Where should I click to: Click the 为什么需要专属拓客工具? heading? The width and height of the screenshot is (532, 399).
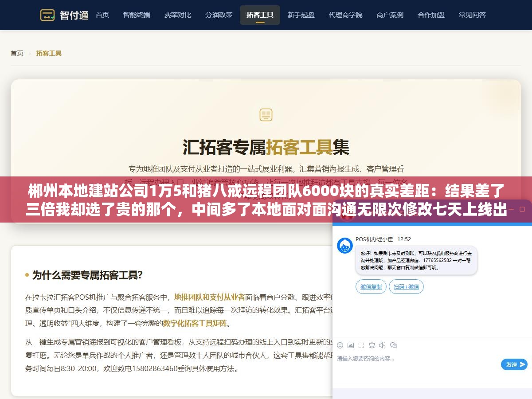(87, 275)
